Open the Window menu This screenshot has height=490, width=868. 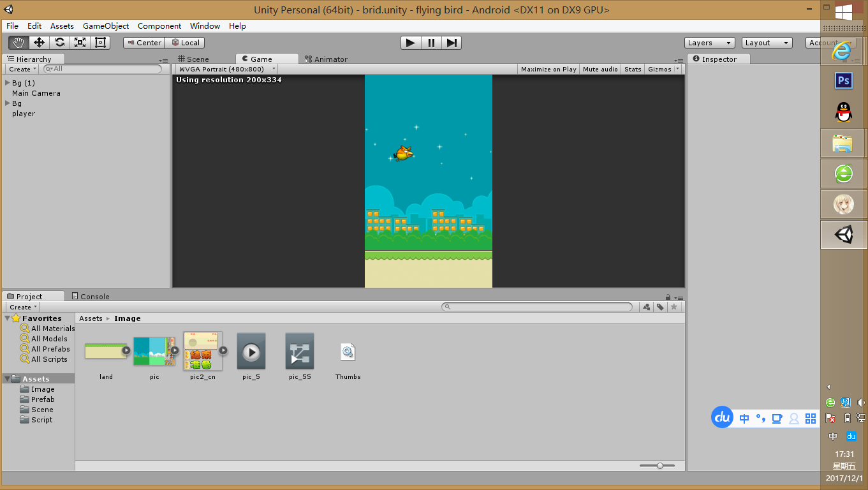(x=205, y=26)
